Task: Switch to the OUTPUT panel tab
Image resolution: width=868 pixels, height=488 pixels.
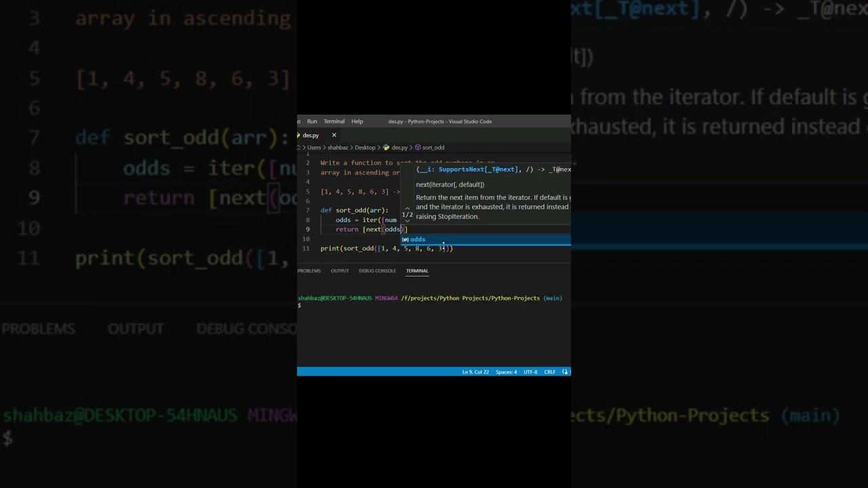Action: [340, 270]
